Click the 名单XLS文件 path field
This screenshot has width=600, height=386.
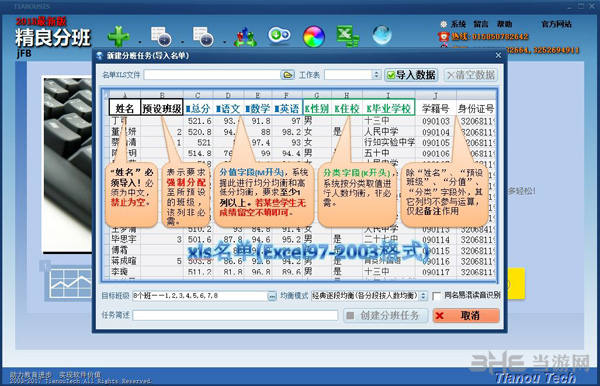212,75
